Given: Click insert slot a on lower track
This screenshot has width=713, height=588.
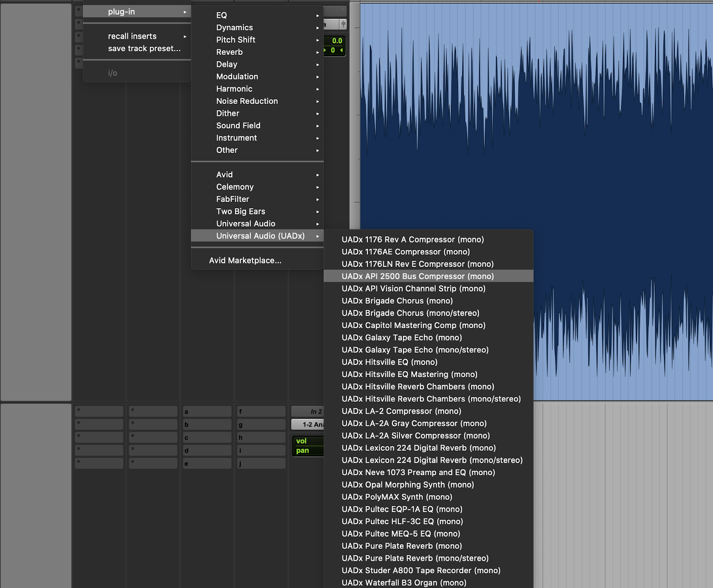Looking at the screenshot, I should (207, 411).
